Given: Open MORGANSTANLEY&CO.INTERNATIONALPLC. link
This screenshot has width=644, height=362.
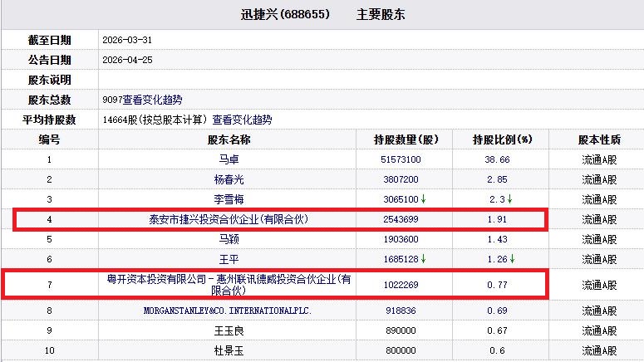Looking at the screenshot, I should pos(228,311).
